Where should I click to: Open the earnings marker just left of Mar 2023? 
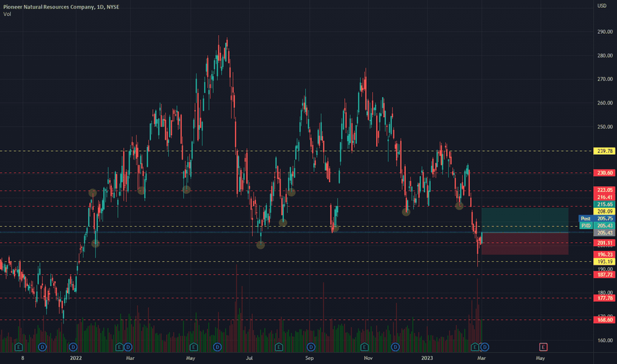click(x=475, y=347)
